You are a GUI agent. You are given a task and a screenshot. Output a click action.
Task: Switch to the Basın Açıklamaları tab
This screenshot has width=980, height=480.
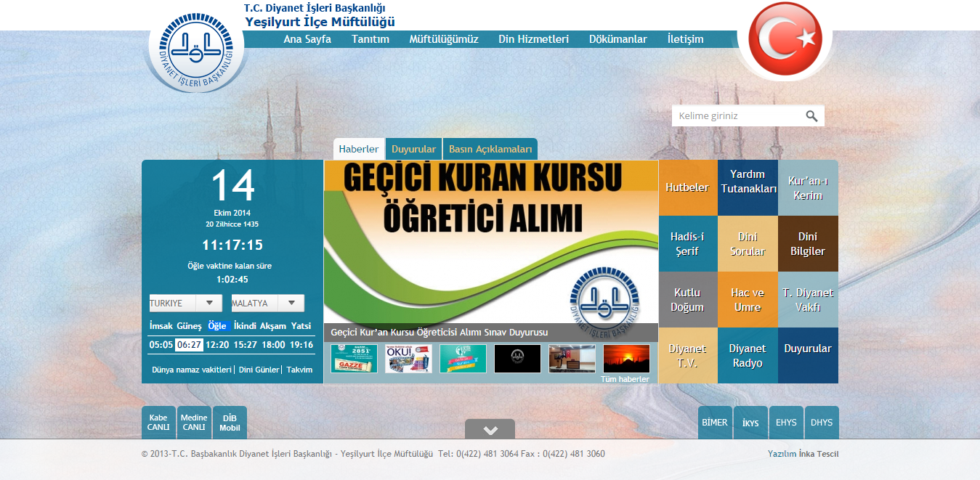pyautogui.click(x=490, y=150)
